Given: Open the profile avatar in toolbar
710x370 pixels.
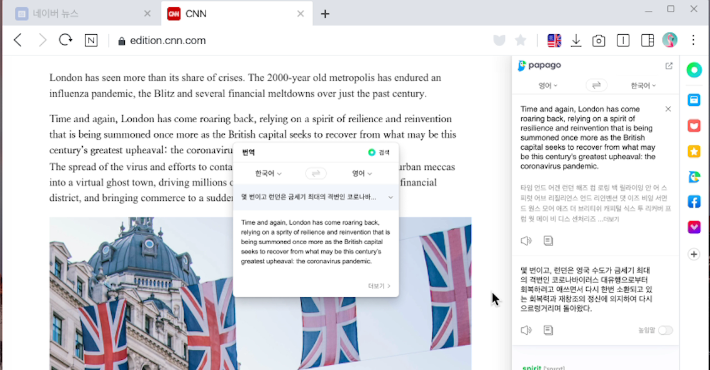Looking at the screenshot, I should [x=670, y=40].
